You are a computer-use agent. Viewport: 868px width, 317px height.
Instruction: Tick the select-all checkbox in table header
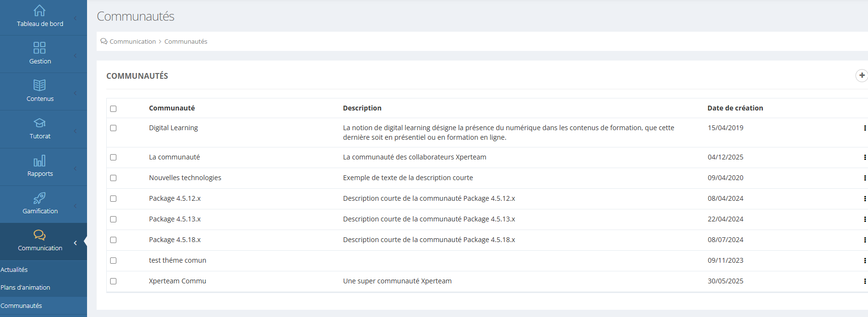click(113, 109)
